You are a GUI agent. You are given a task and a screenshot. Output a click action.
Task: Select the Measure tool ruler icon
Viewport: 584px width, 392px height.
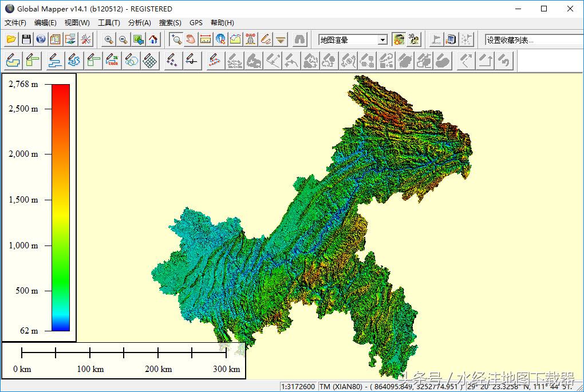(206, 39)
